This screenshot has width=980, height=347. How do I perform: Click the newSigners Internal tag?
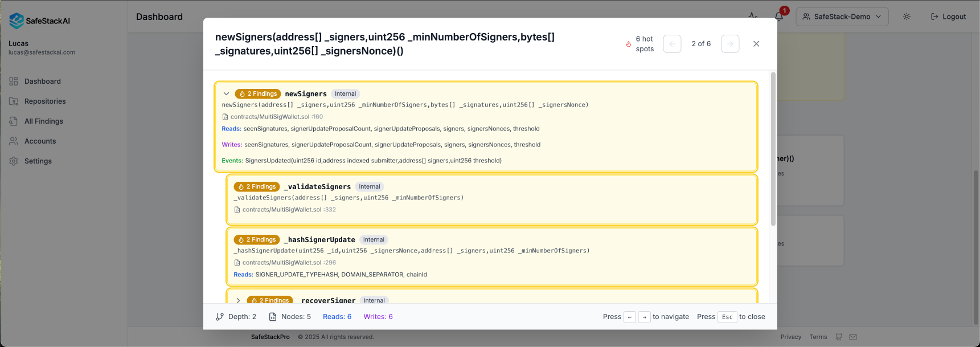pos(346,94)
